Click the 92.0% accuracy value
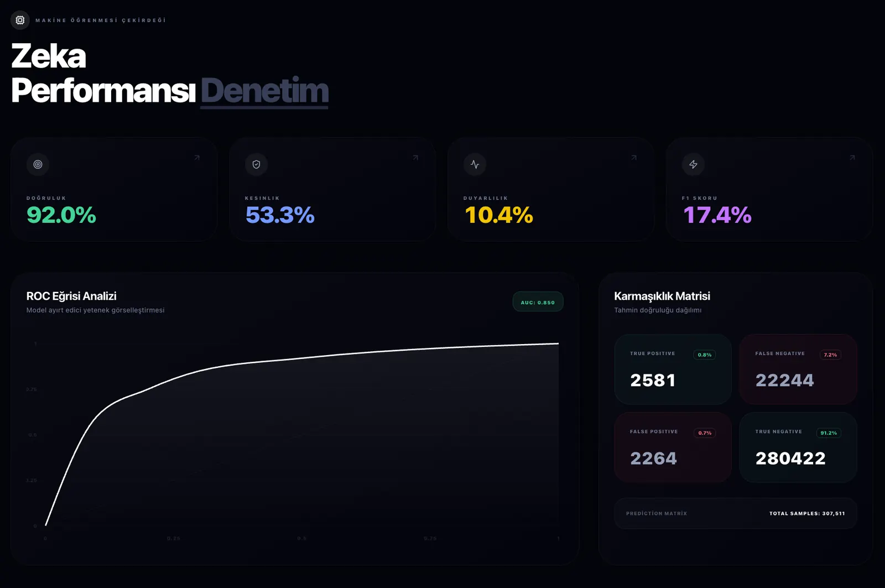Viewport: 885px width, 588px height. pyautogui.click(x=61, y=215)
